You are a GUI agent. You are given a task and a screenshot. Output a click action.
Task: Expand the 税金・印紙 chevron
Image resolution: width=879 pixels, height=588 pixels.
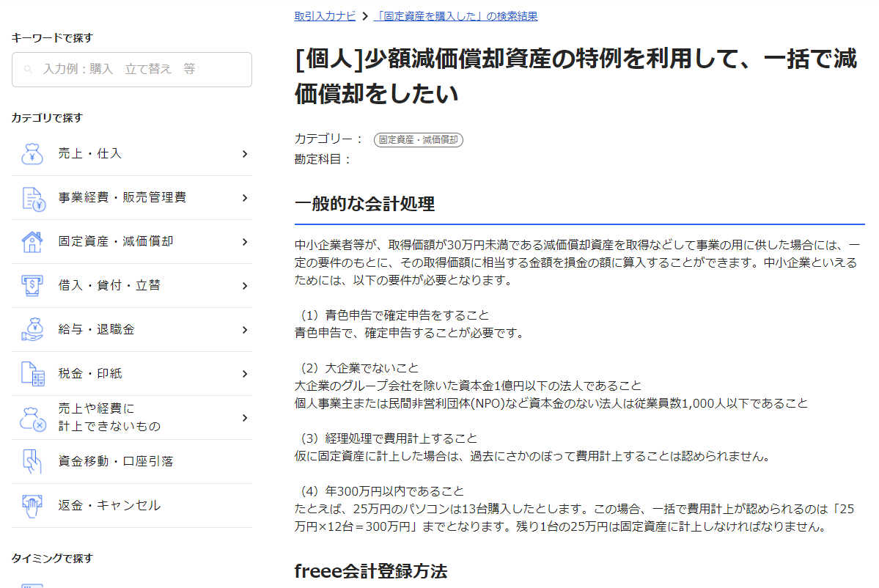(245, 374)
